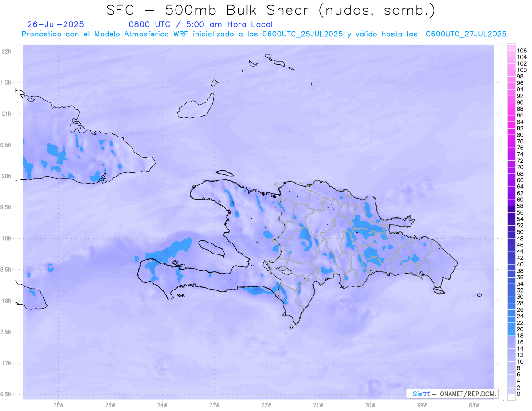Viewport: 532px width, 411px height.
Task: Pick the dark indigo colorbar swatch between 56 and 58
Action: pos(511,209)
